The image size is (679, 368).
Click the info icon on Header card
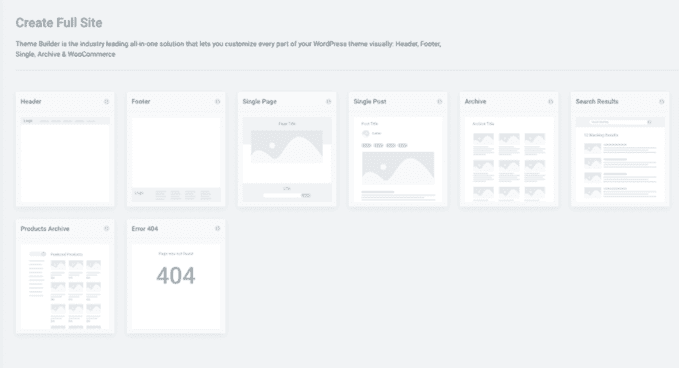pyautogui.click(x=107, y=102)
